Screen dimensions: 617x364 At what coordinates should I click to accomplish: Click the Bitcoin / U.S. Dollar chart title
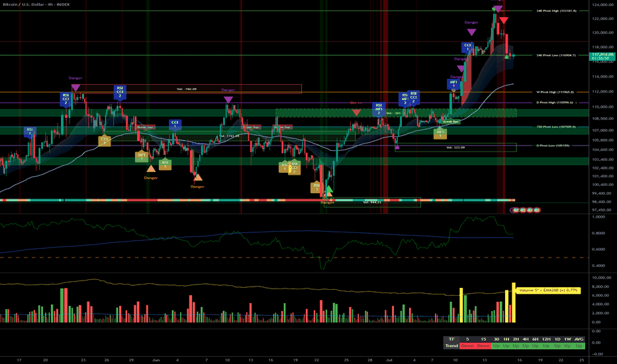pos(36,5)
